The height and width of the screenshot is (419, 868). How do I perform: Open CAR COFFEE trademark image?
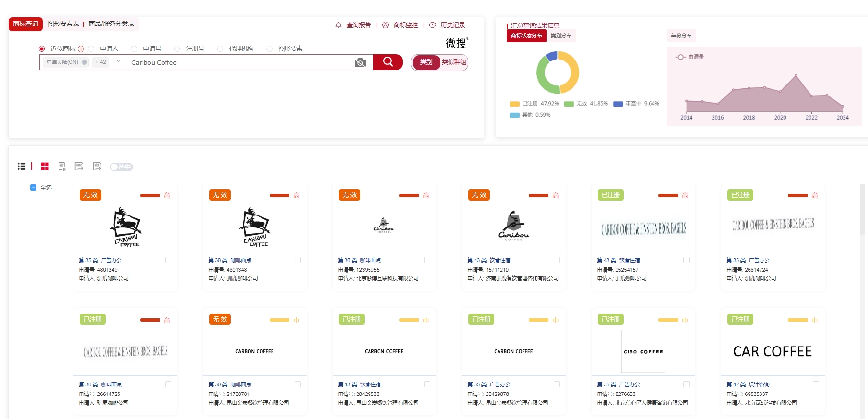773,351
